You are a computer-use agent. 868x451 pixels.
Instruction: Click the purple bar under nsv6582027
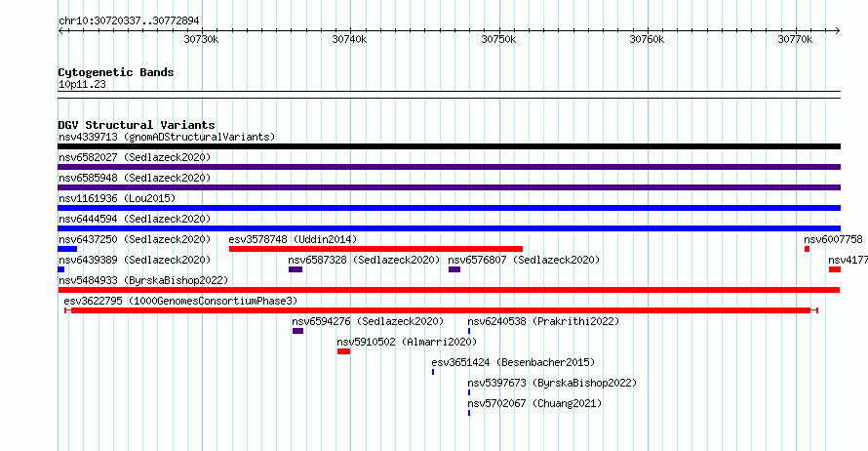449,167
